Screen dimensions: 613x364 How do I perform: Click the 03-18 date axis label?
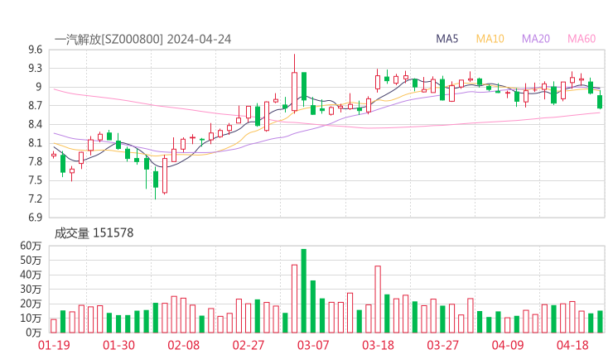(x=378, y=345)
